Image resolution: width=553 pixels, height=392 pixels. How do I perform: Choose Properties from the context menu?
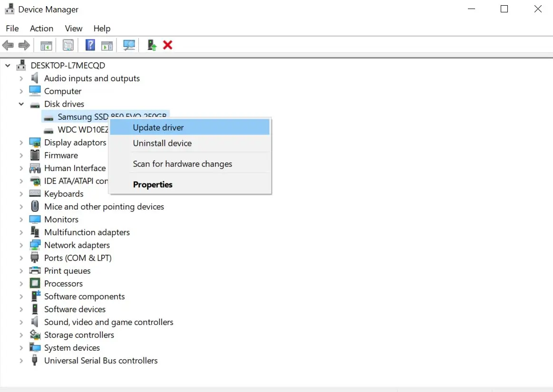pyautogui.click(x=190, y=184)
